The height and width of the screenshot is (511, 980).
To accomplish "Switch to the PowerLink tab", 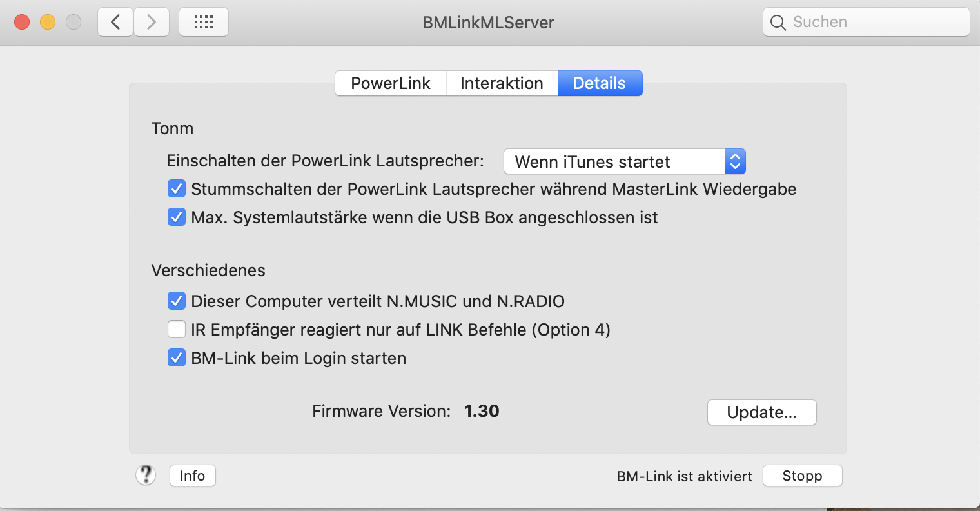I will pyautogui.click(x=391, y=83).
